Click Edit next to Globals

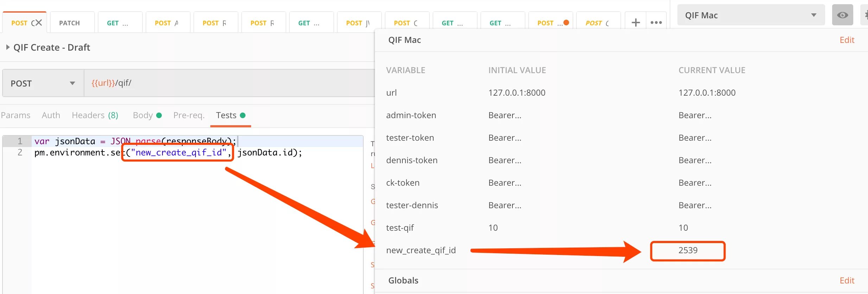coord(847,281)
